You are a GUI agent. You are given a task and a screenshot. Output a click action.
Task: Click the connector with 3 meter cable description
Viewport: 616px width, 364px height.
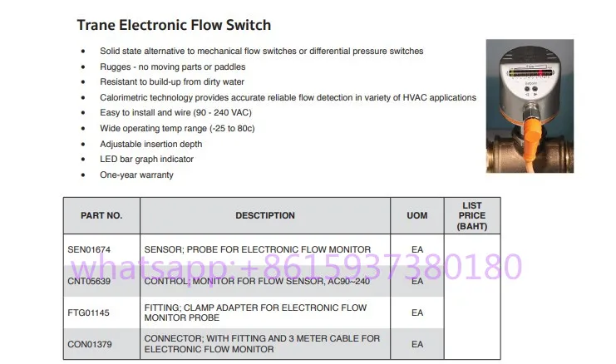[262, 344]
